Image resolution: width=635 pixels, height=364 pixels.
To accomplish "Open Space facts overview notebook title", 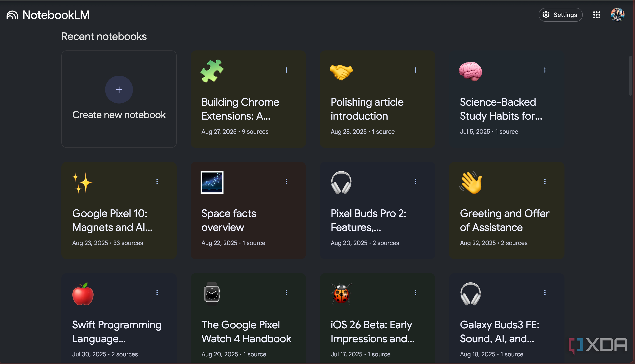I will tap(229, 220).
